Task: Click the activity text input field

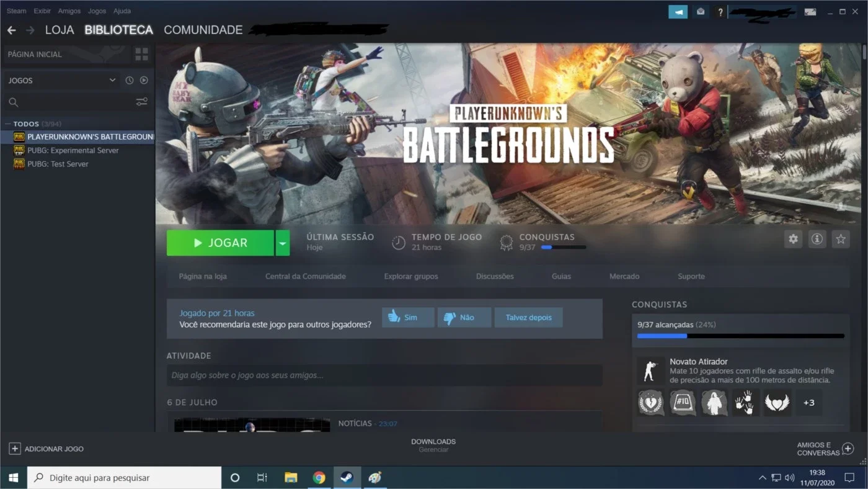Action: pyautogui.click(x=384, y=375)
